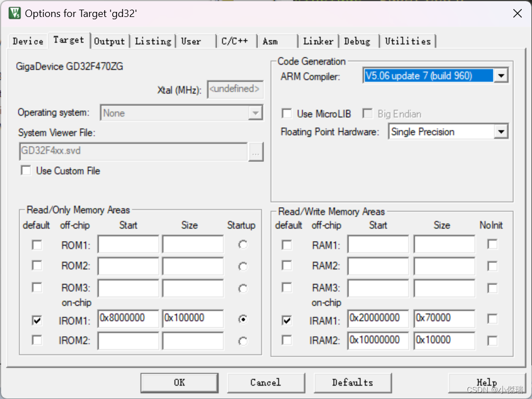Image resolution: width=532 pixels, height=399 pixels.
Task: Select the ROM1 Startup radio button
Action: pos(242,244)
